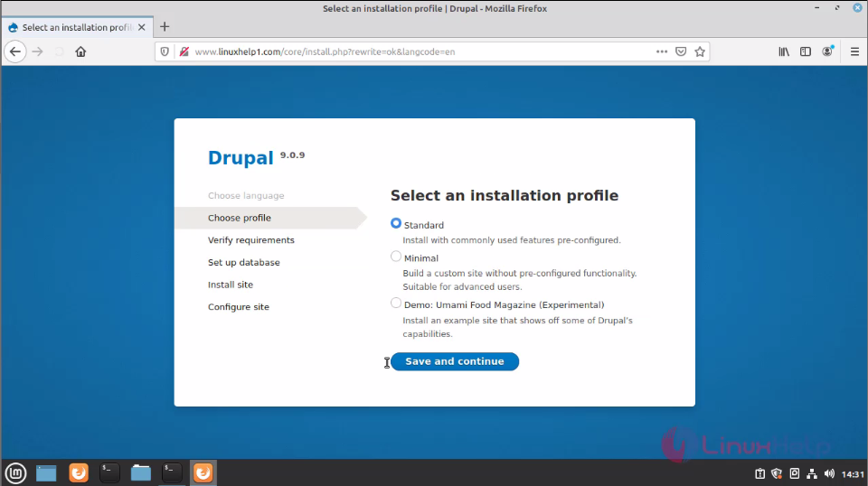Open the Library bookmarks and history
This screenshot has width=868, height=486.
(x=784, y=51)
